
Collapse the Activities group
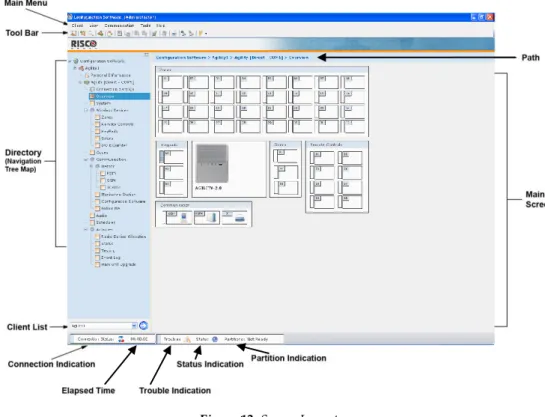pos(86,230)
